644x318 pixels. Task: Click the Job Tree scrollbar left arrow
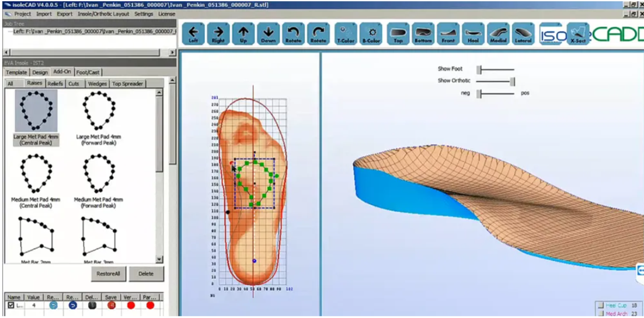coord(6,53)
